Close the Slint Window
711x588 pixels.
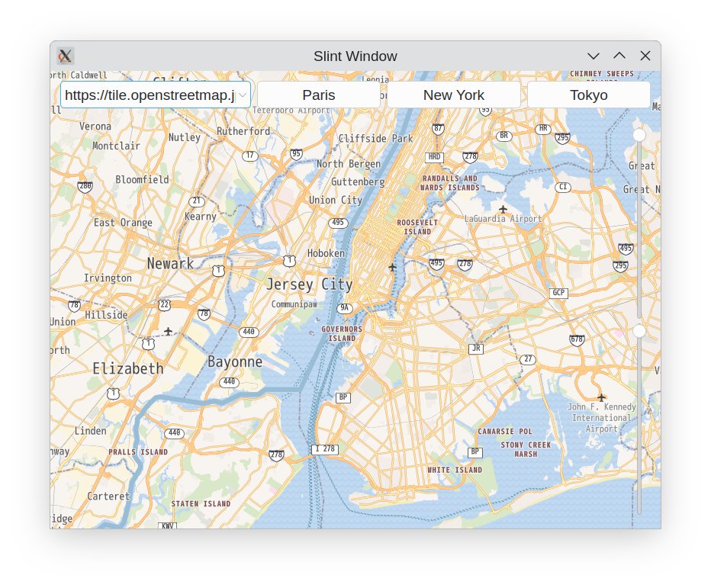coord(645,56)
